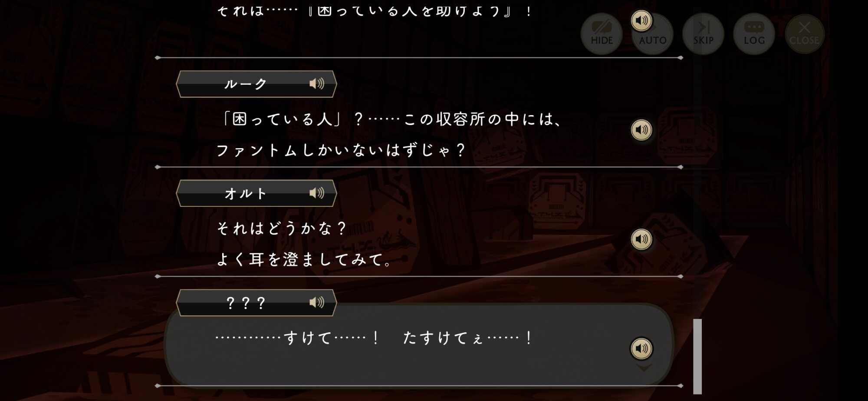The width and height of the screenshot is (868, 401).
Task: Play voice on オルト name plate
Action: pos(317,193)
